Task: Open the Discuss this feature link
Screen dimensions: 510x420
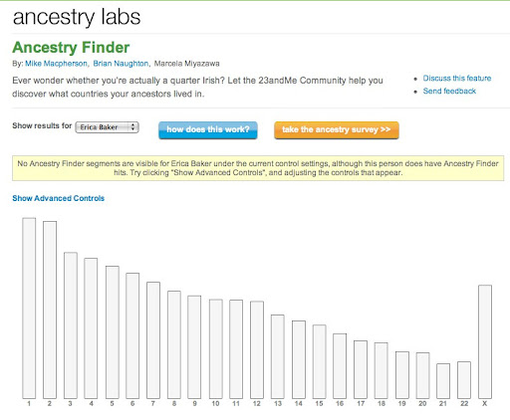Action: pyautogui.click(x=457, y=79)
